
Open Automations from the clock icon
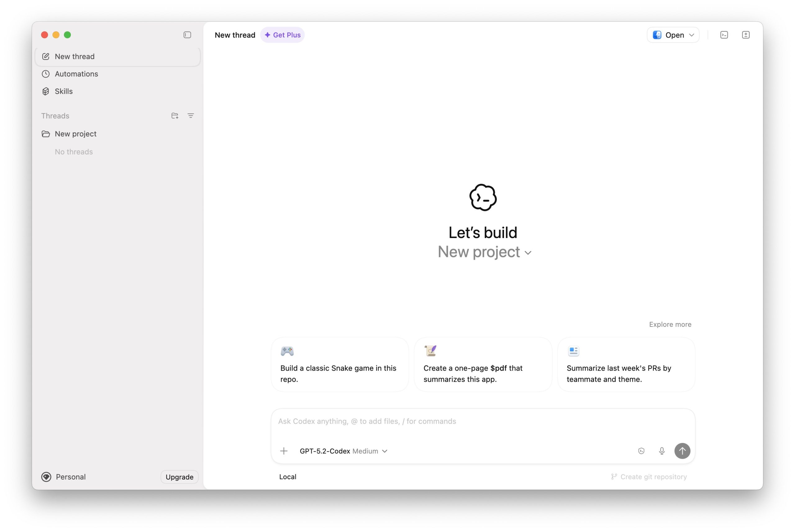[76, 74]
